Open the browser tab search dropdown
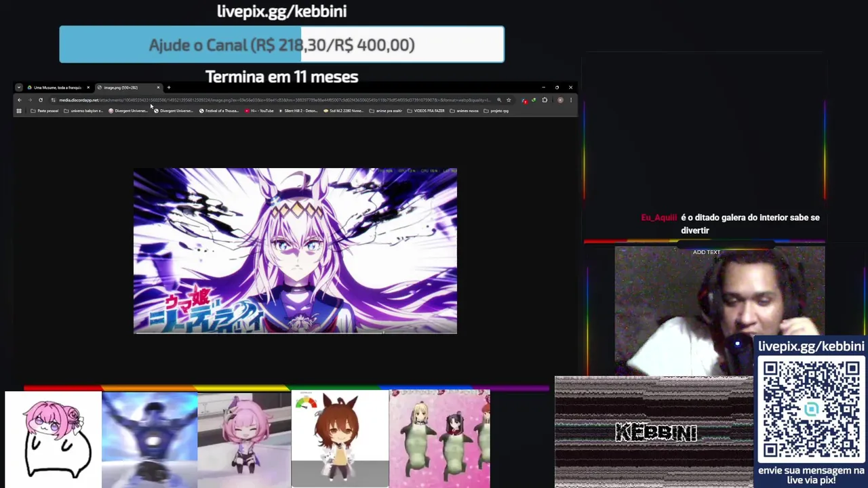This screenshot has width=868, height=488. (x=19, y=87)
